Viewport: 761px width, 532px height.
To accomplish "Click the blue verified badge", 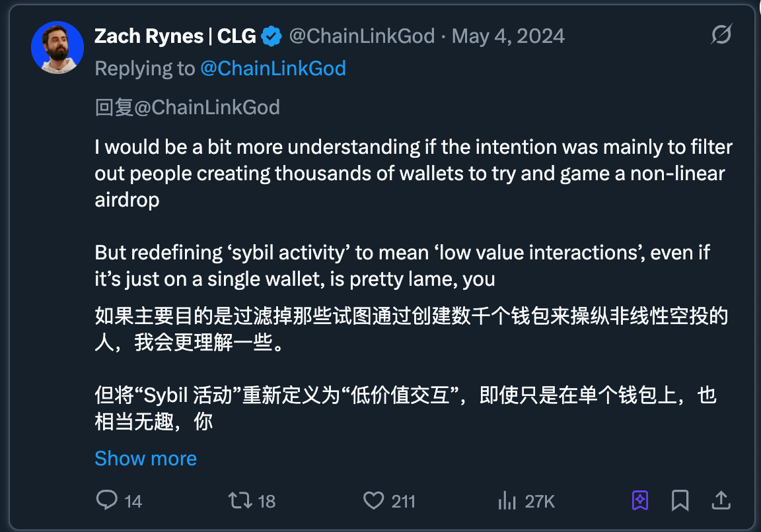I will (272, 36).
